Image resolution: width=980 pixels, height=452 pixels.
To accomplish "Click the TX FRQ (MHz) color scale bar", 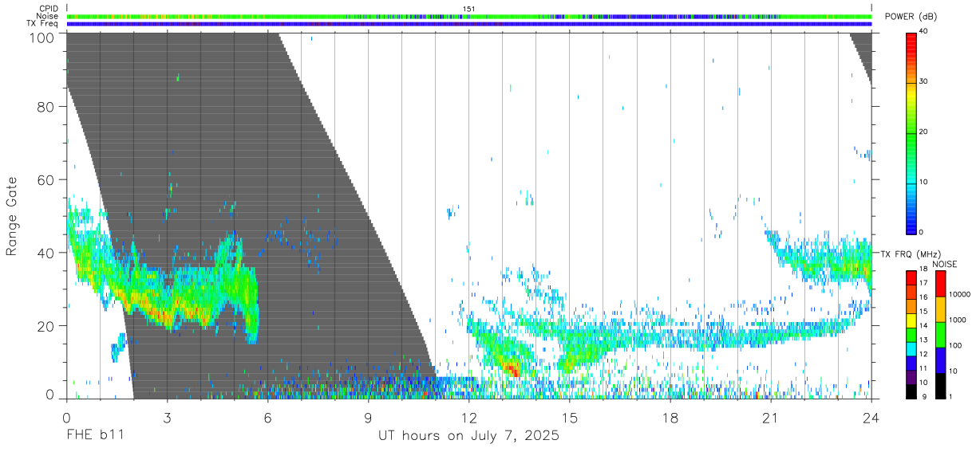I will (911, 335).
